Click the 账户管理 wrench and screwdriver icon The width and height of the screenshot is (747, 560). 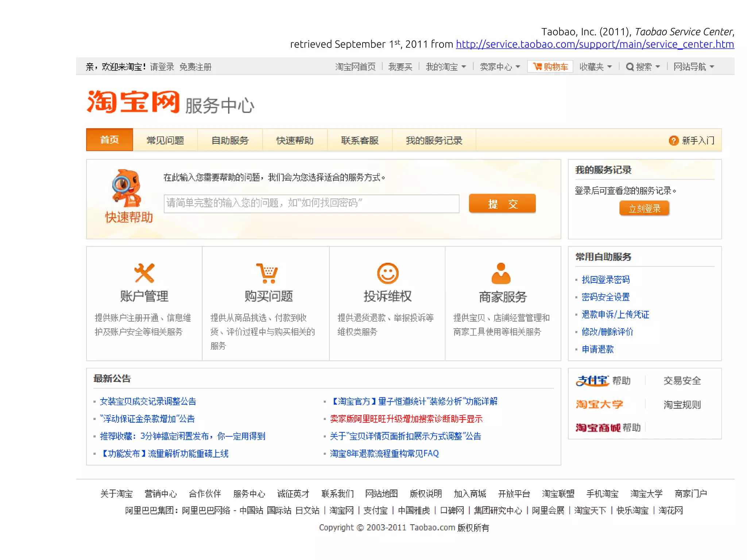pyautogui.click(x=144, y=273)
